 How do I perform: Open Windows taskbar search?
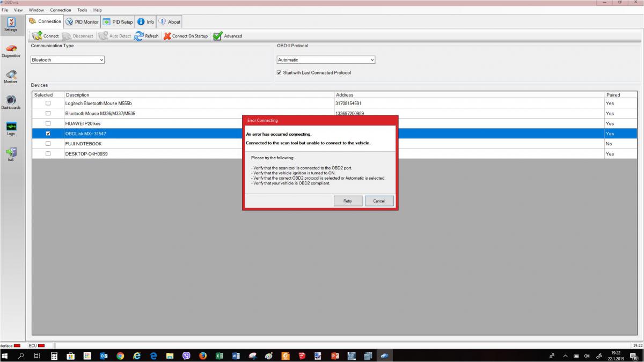[21, 356]
